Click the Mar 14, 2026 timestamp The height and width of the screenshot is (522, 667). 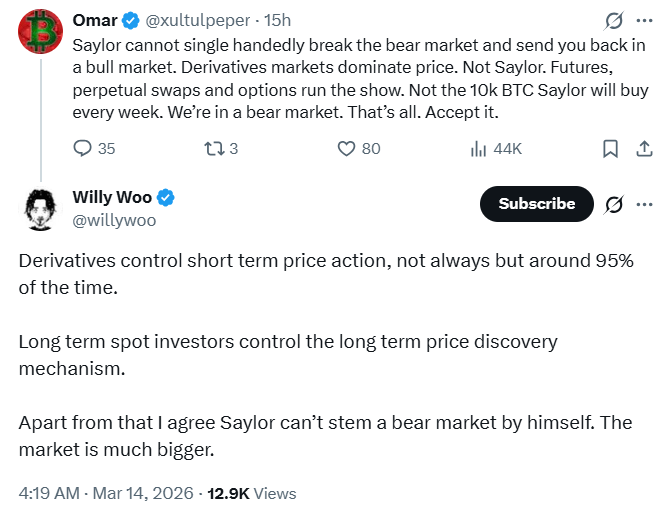coord(146,494)
